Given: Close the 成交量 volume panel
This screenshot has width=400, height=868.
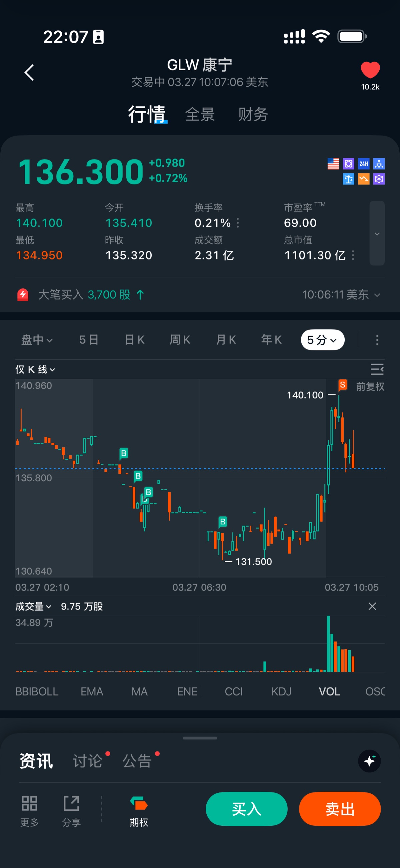Looking at the screenshot, I should click(372, 606).
